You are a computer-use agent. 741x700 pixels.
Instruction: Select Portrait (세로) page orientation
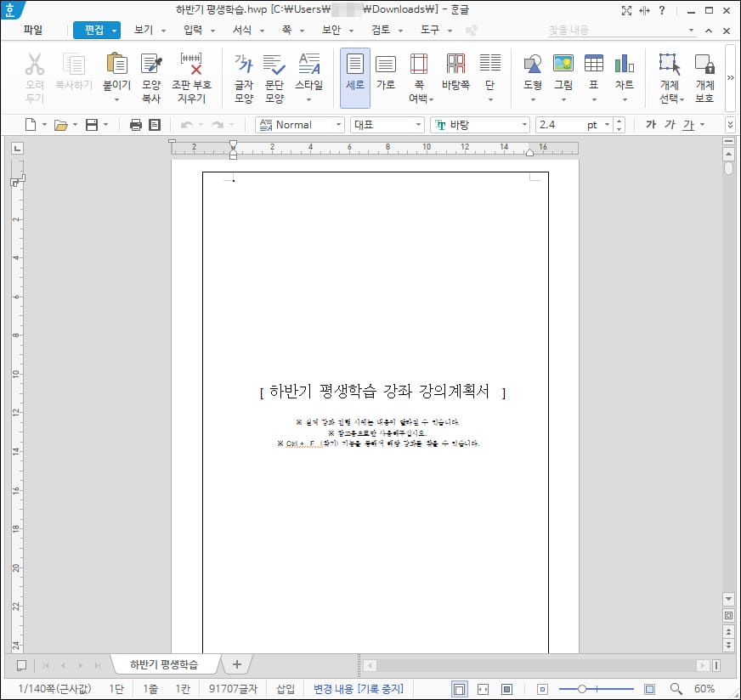coord(355,78)
